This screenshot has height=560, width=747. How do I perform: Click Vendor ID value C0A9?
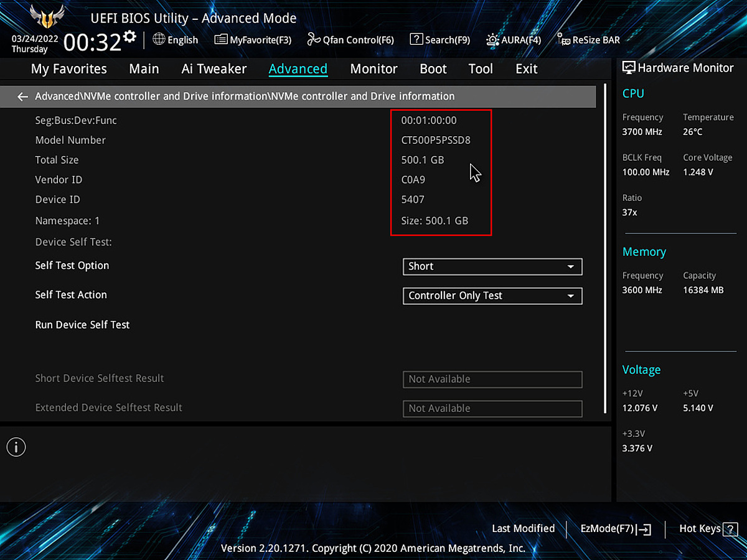pos(413,180)
